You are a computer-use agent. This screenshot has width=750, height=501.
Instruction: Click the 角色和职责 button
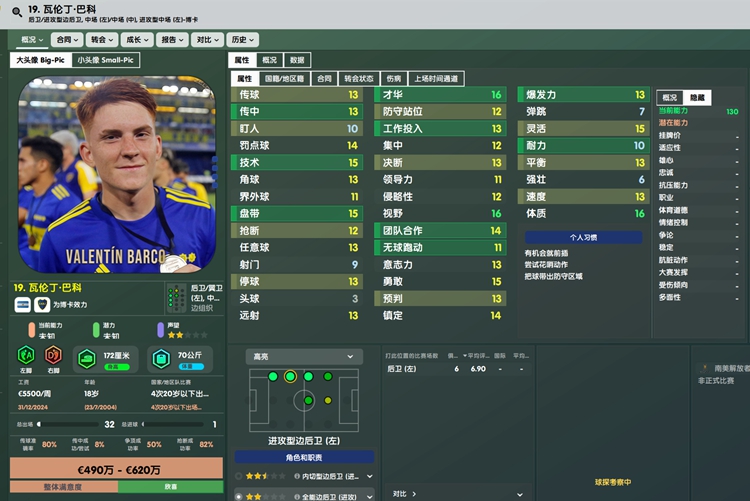[304, 457]
